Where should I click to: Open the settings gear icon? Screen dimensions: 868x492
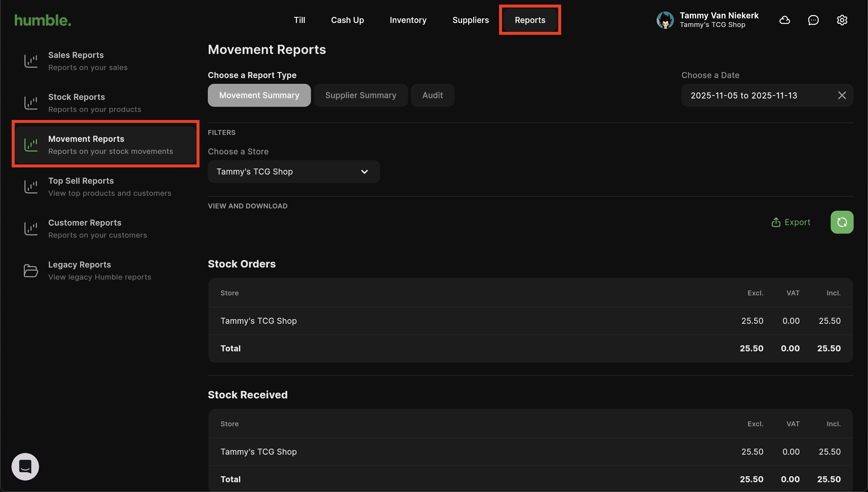(842, 20)
